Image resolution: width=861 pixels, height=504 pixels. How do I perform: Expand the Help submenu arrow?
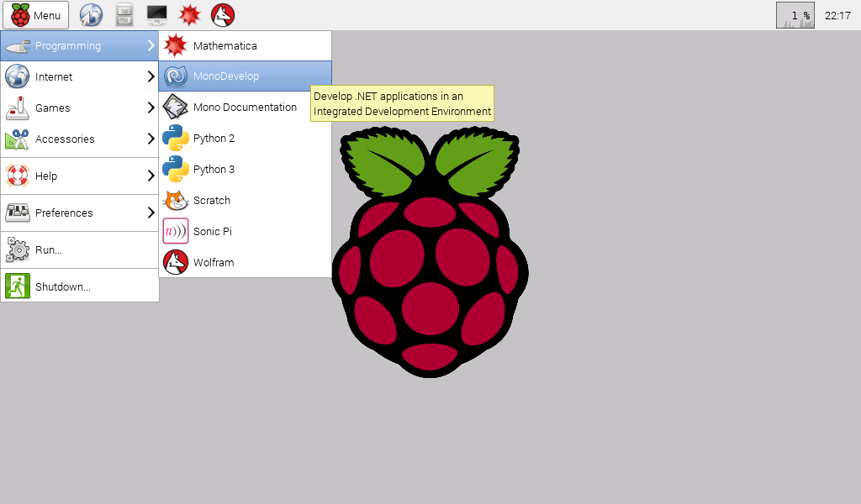coord(151,176)
